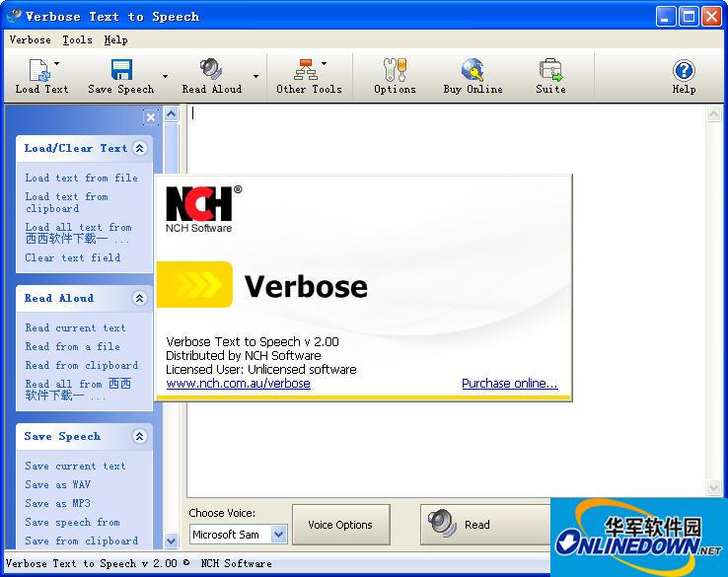
Task: Click Read all from link in sidebar
Action: 78,390
